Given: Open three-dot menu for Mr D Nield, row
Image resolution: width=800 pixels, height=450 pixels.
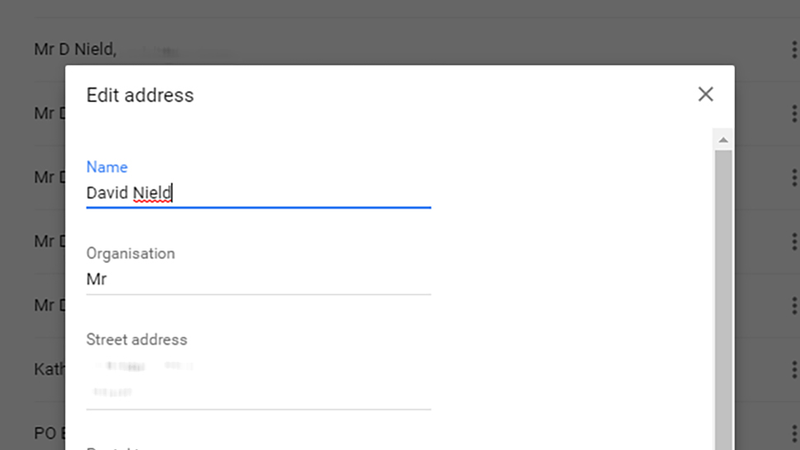Looking at the screenshot, I should point(794,49).
